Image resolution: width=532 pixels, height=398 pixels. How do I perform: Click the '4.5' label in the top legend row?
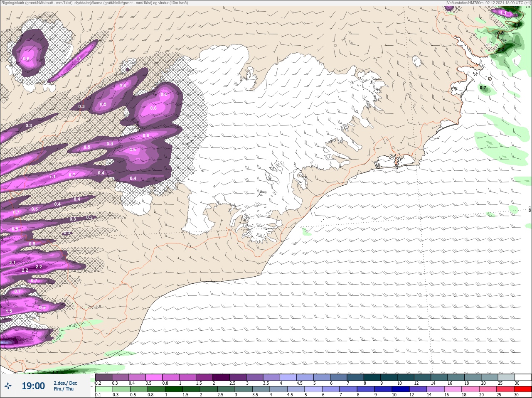coord(299,383)
